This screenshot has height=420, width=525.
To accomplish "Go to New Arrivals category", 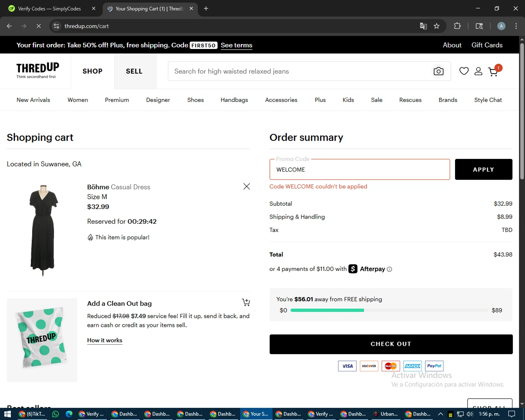I will tap(33, 100).
